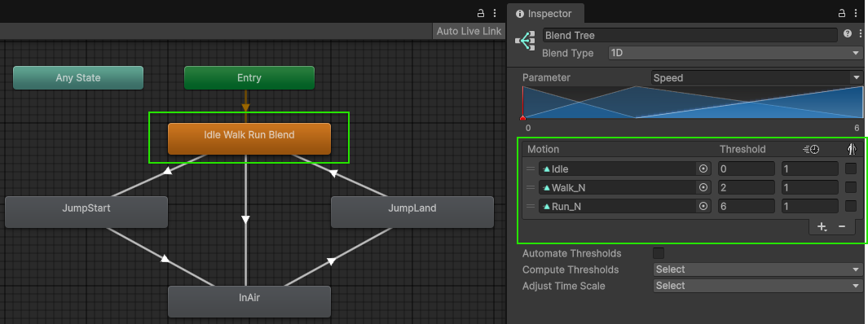
Task: Open the Animator window three-dot menu
Action: click(x=495, y=13)
